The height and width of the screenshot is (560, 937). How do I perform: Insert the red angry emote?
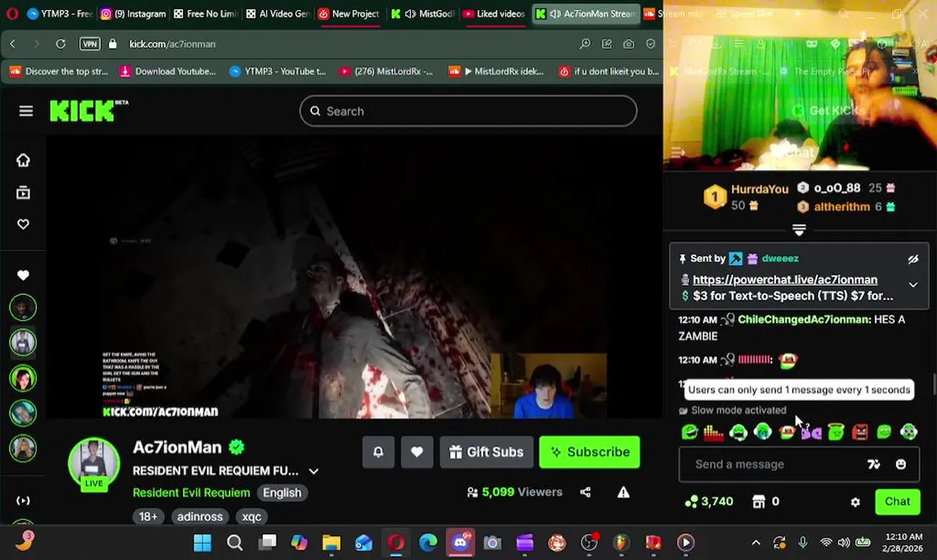859,432
